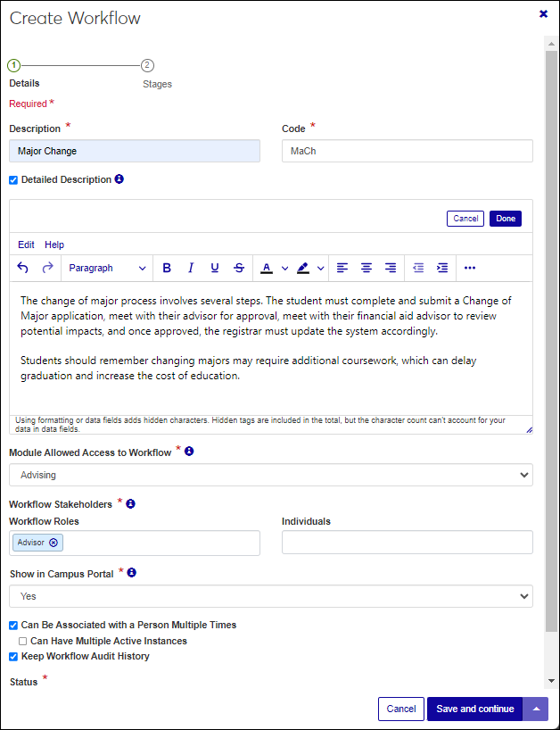Increase indent of the paragraph
Image resolution: width=560 pixels, height=730 pixels.
[x=442, y=268]
